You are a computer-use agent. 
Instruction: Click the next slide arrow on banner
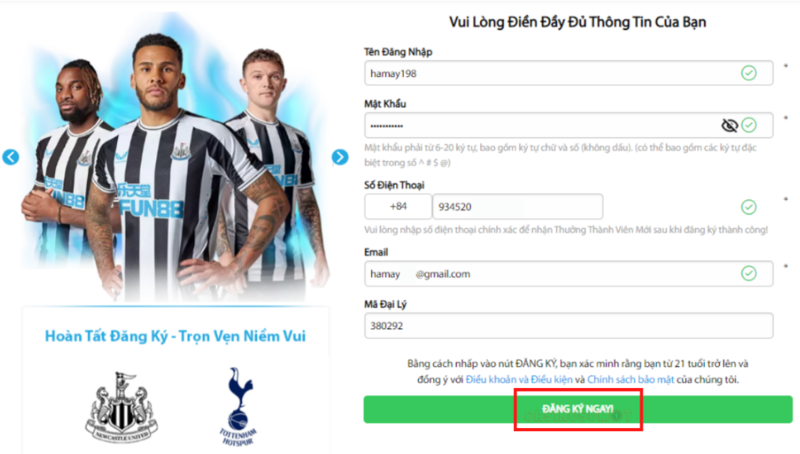(x=340, y=157)
